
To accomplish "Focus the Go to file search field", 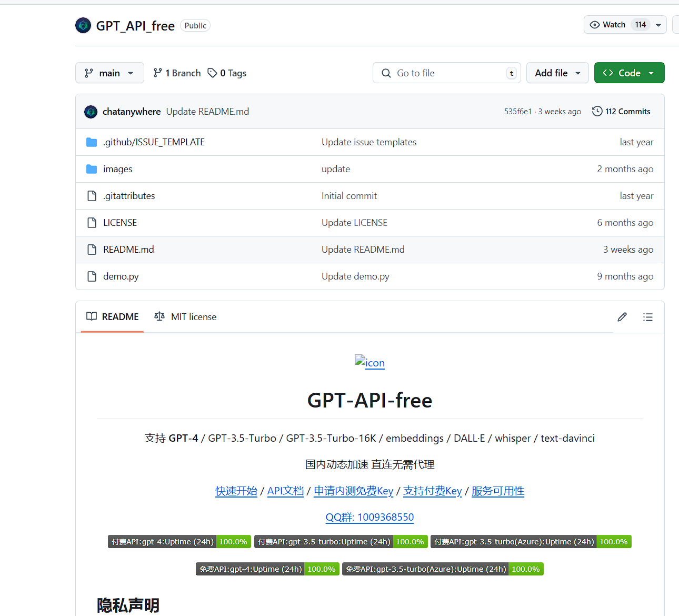I will (x=447, y=73).
